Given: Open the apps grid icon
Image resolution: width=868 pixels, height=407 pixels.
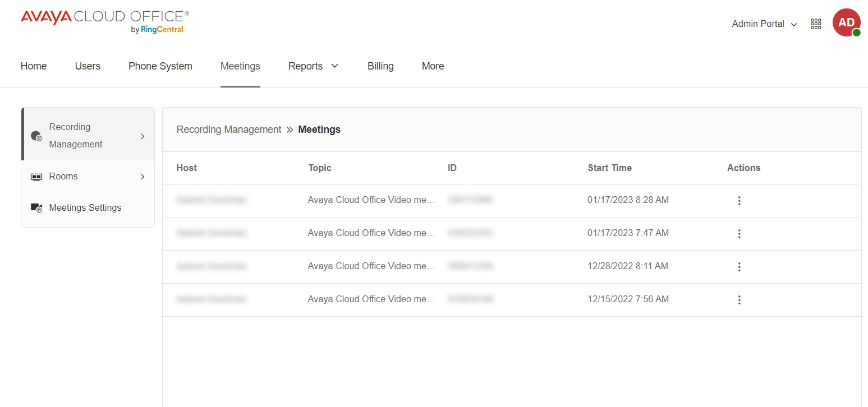Looking at the screenshot, I should (816, 24).
